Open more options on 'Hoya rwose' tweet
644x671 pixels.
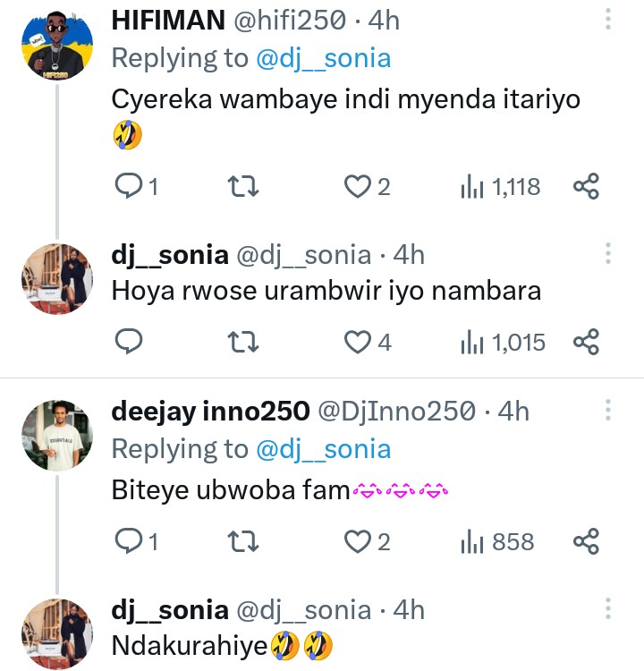(x=608, y=253)
